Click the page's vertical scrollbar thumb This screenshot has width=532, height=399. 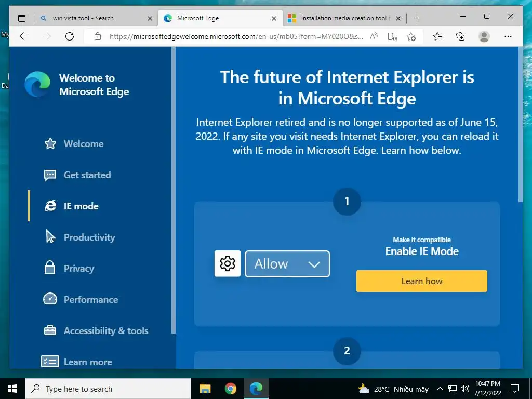click(x=521, y=125)
